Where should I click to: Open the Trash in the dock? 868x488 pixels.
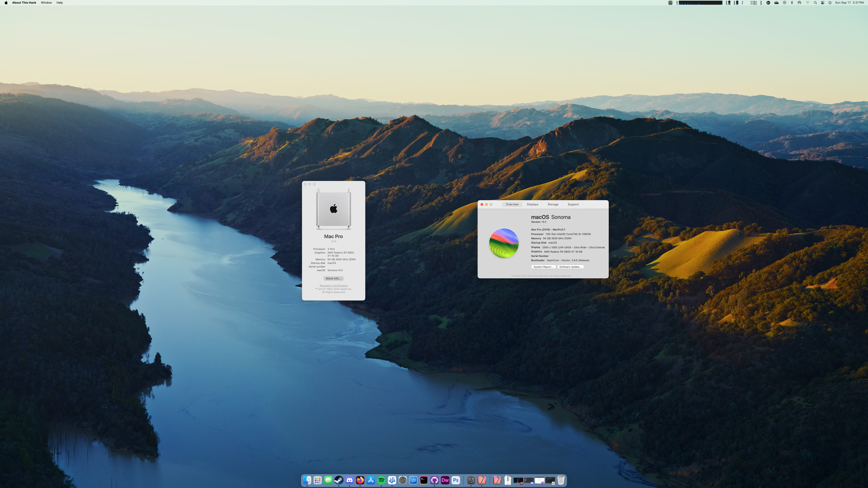point(561,480)
